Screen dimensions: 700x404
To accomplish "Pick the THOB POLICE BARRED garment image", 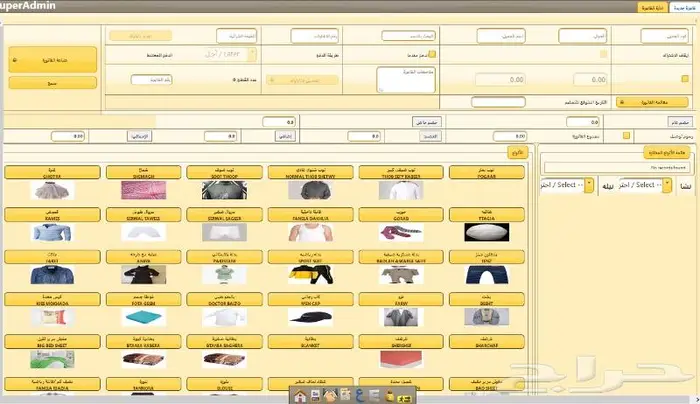I will coord(395,190).
